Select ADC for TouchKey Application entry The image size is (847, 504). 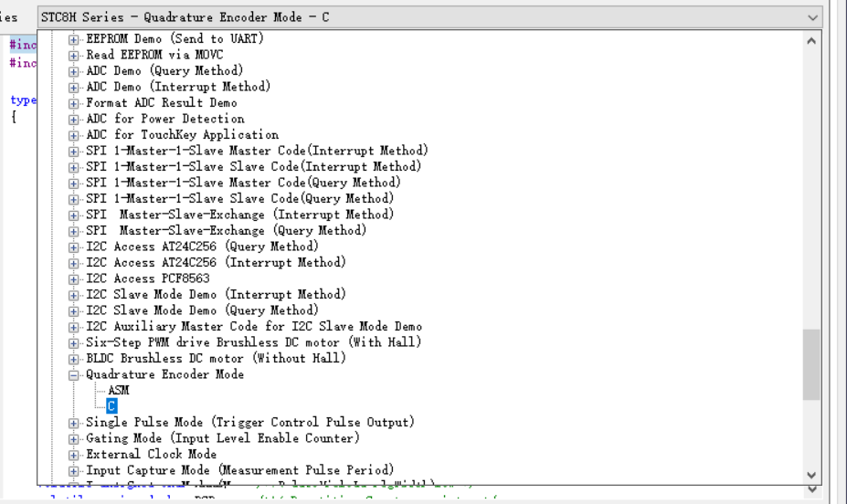pyautogui.click(x=182, y=135)
